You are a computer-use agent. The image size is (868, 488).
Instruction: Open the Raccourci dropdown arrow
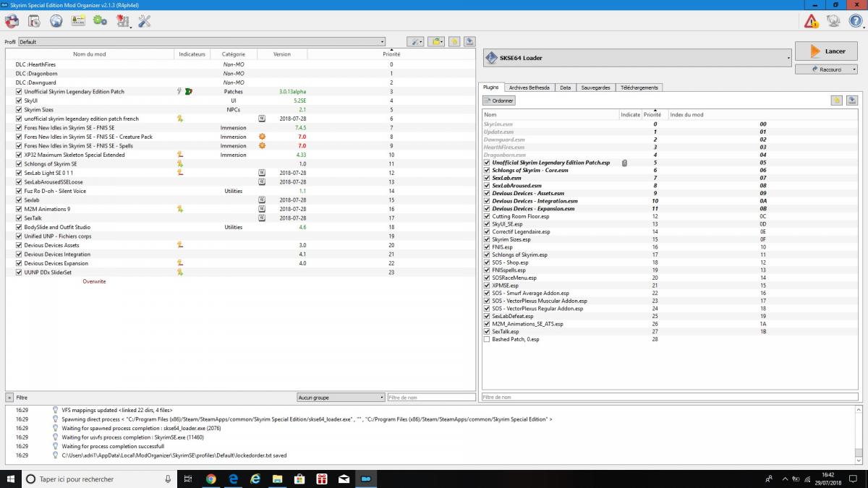pos(854,69)
